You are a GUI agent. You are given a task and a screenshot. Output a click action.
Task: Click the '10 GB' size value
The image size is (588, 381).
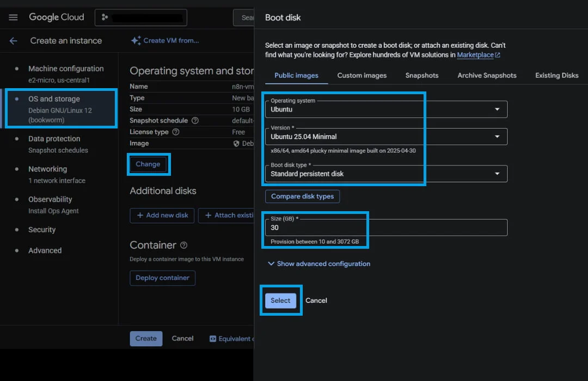pos(241,109)
